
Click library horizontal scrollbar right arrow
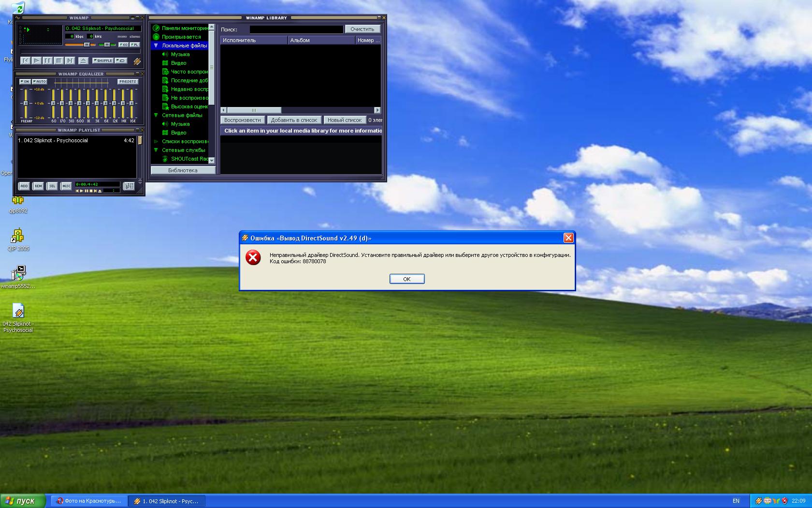tap(377, 110)
